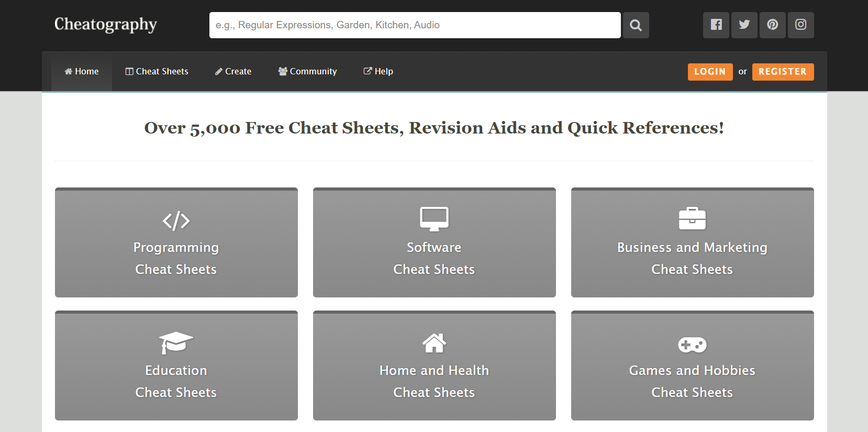868x432 pixels.
Task: Click the briefcase Business and Marketing icon
Action: pyautogui.click(x=692, y=219)
